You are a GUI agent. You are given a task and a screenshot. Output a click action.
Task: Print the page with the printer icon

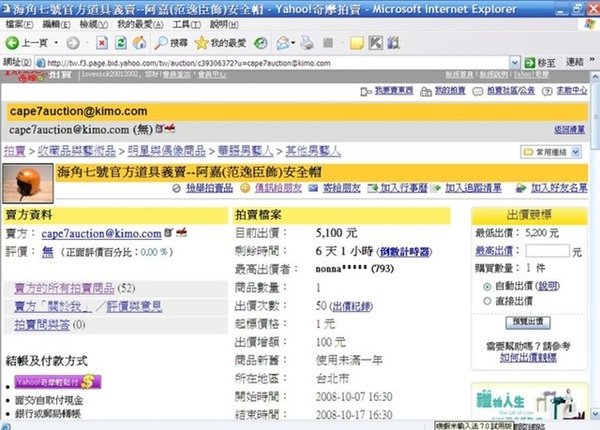tap(307, 43)
